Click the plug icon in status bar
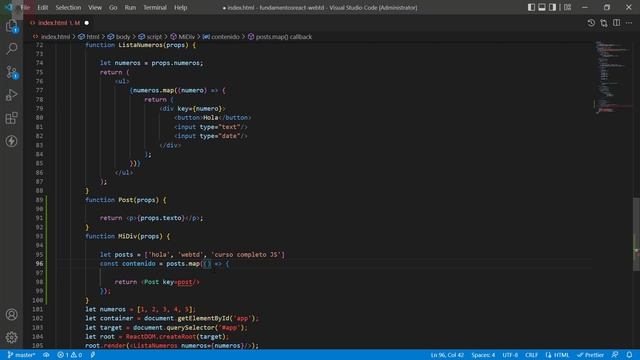Viewport: 640px width, 360px height. 93,355
